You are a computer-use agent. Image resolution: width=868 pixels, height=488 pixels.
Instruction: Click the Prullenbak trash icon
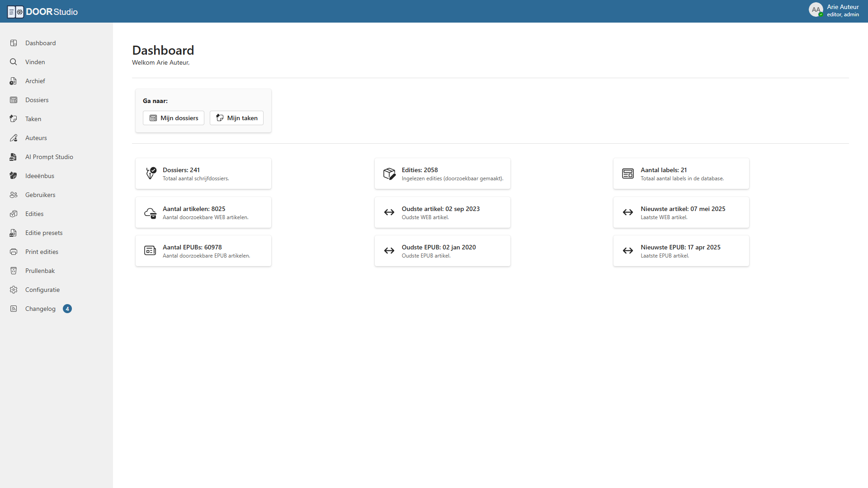click(x=13, y=270)
